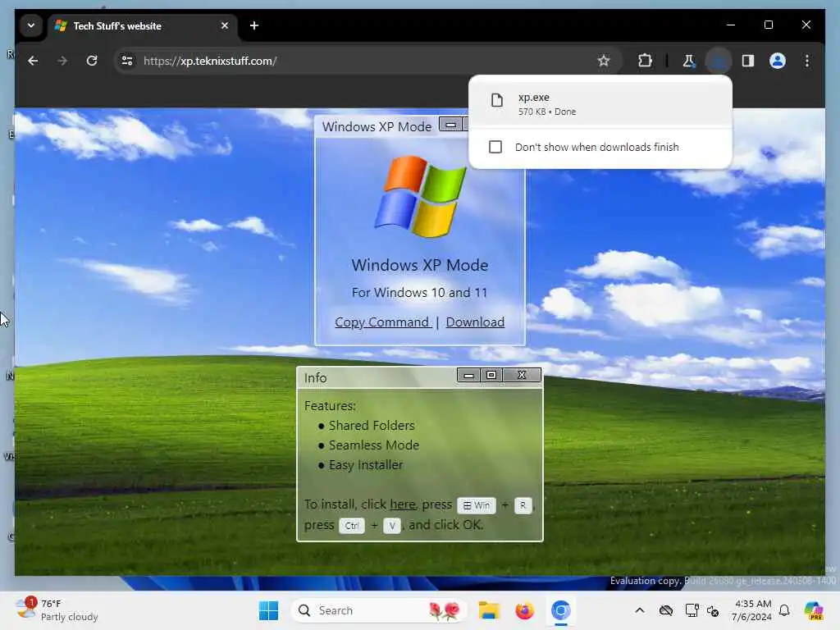Open the Extensions puzzle icon
Viewport: 840px width, 630px height.
pyautogui.click(x=645, y=61)
